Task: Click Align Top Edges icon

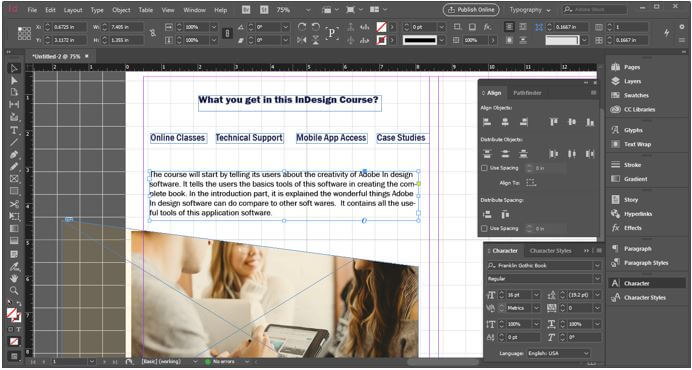Action: tap(554, 122)
